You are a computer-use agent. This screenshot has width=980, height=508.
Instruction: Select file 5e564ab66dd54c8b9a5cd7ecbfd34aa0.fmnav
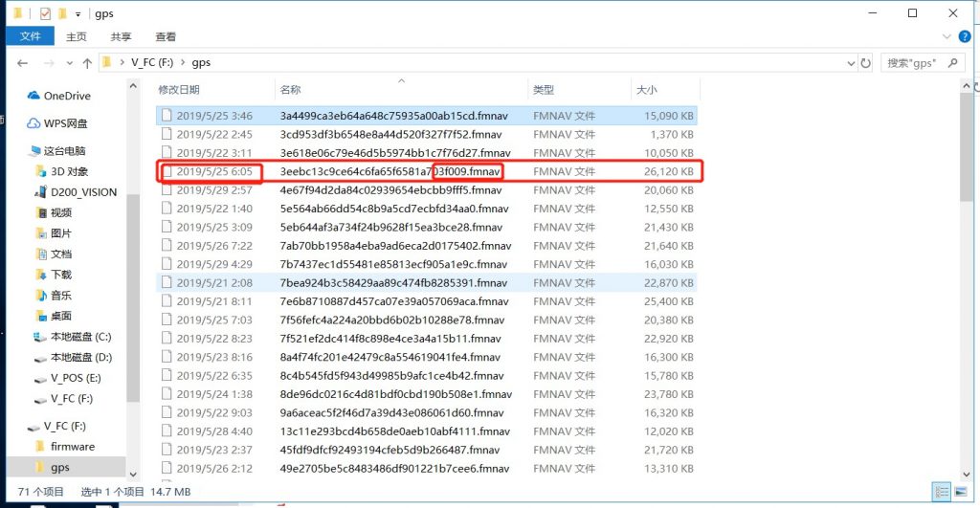coord(426,209)
